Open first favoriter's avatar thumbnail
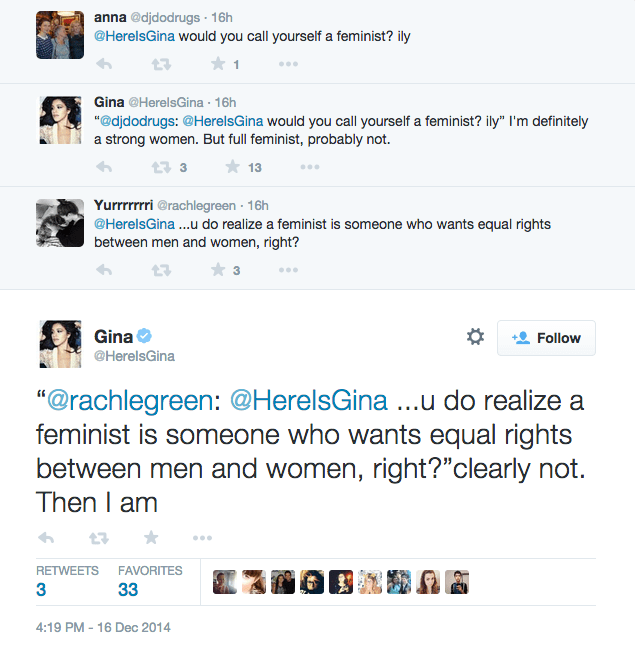Viewport: 635px width, 656px height. (x=225, y=583)
